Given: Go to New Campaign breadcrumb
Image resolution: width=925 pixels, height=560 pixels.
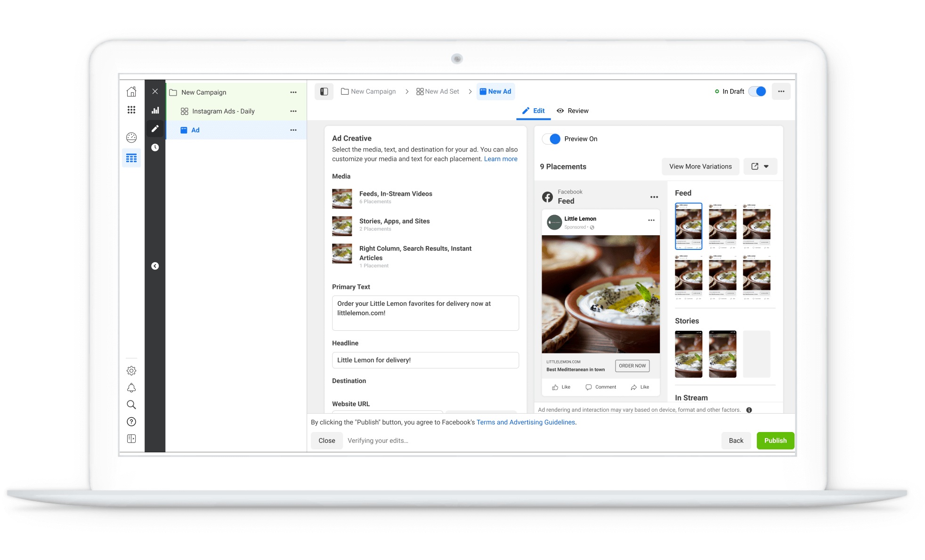Looking at the screenshot, I should (368, 91).
